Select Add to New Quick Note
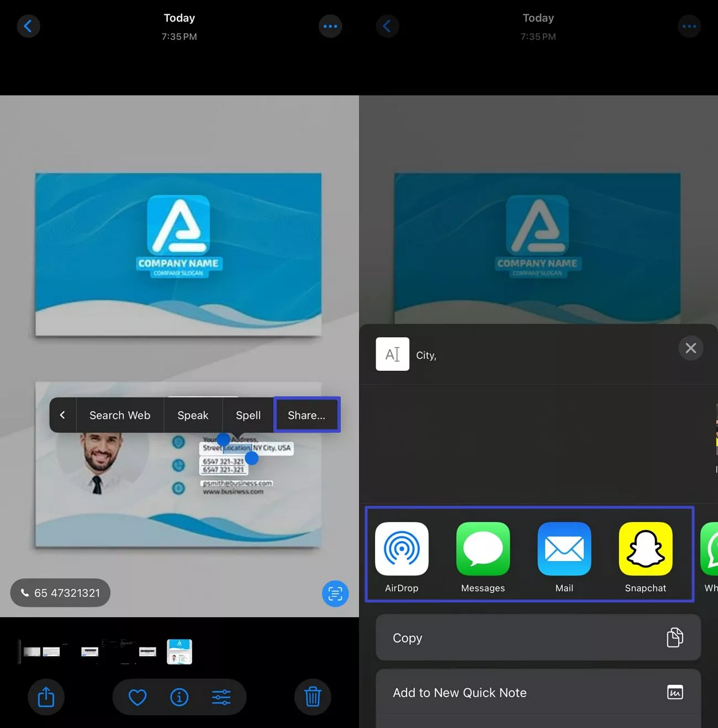718x728 pixels. (538, 693)
